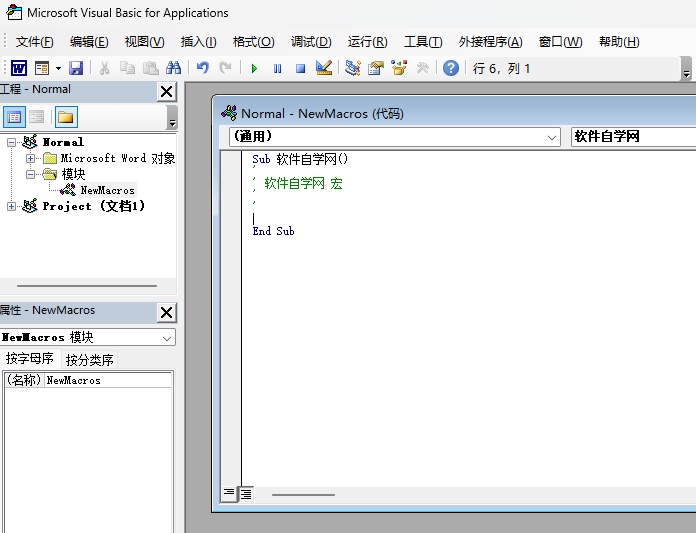Open the Properties Window toolbar icon
The width and height of the screenshot is (696, 533).
click(x=376, y=68)
